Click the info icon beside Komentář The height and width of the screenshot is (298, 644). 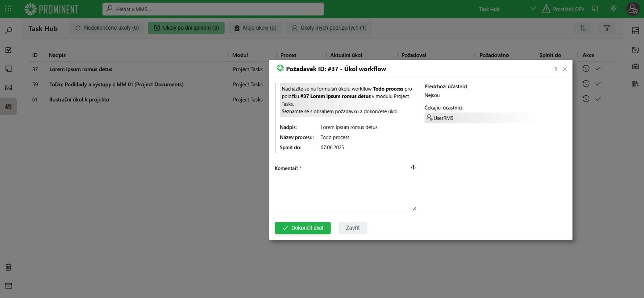[413, 168]
